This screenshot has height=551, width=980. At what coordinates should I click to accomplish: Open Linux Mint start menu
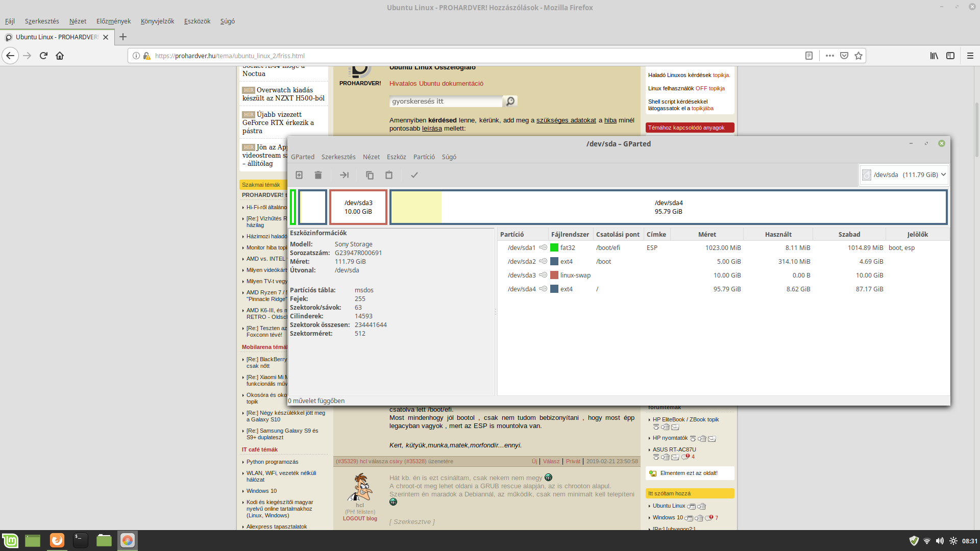pos(10,540)
